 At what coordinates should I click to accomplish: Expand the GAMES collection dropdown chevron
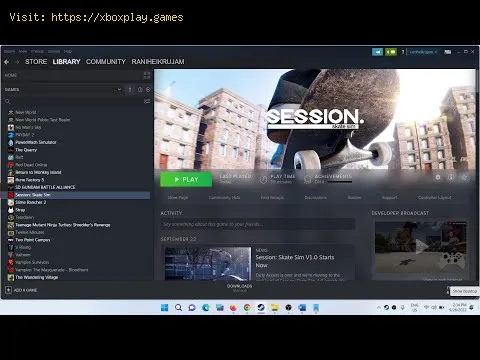119,89
